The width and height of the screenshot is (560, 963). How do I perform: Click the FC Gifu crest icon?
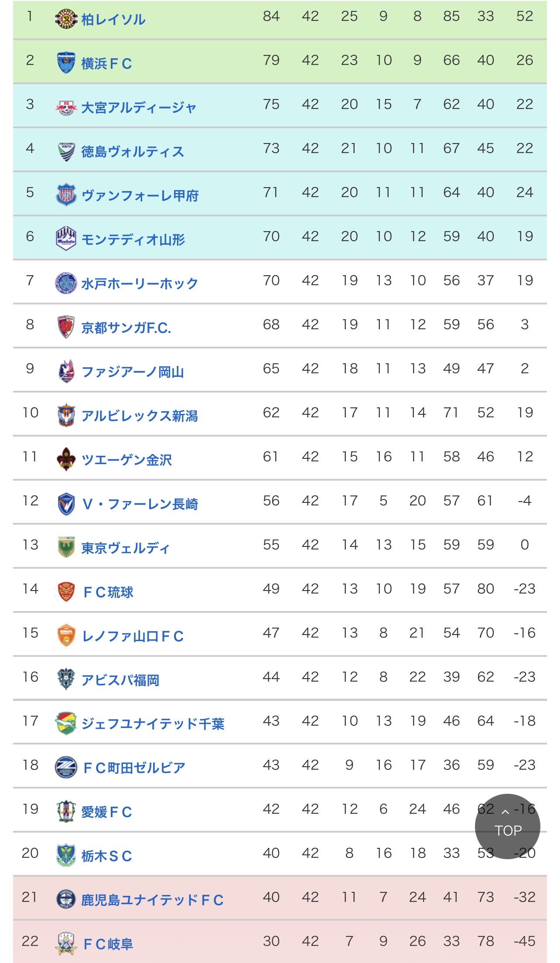pos(66,943)
